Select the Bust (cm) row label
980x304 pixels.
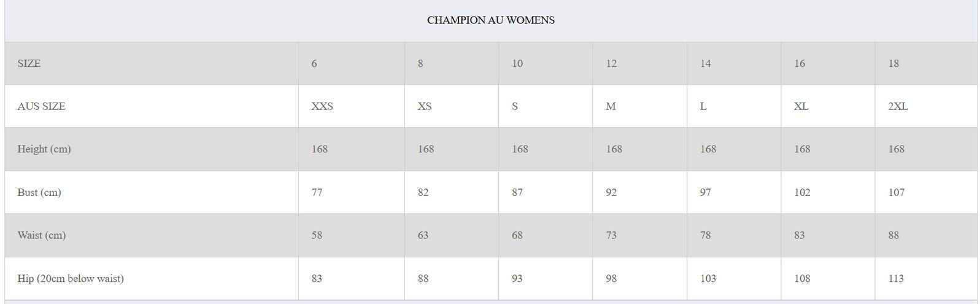(39, 192)
